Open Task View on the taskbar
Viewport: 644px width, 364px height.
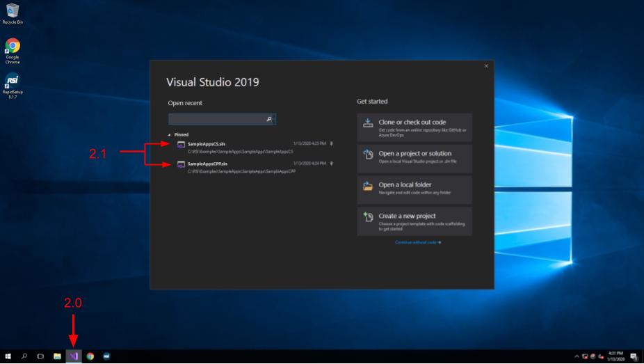point(40,356)
